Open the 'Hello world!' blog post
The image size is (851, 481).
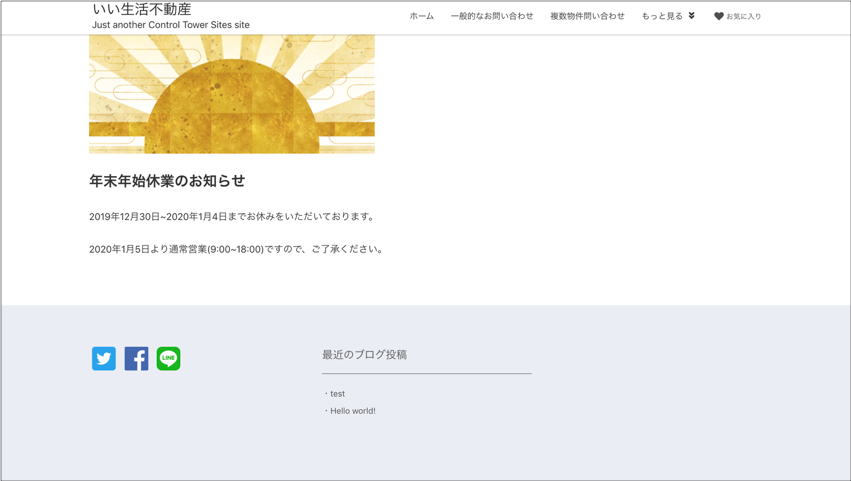pos(353,411)
